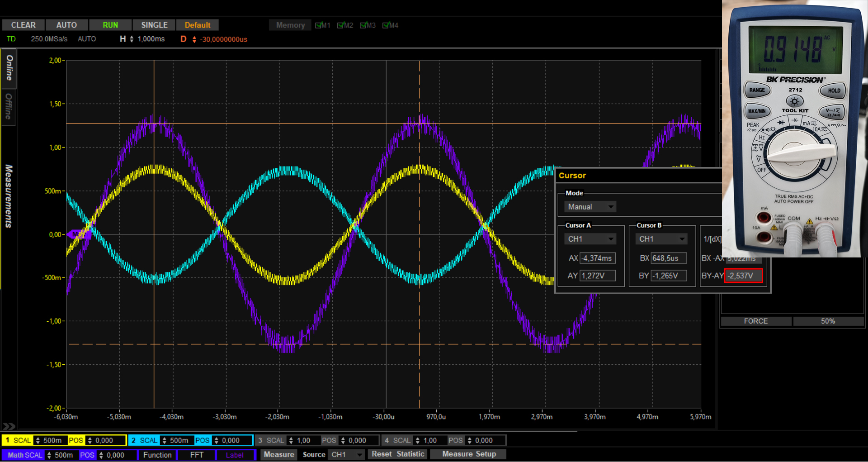This screenshot has height=462, width=868.
Task: Step channel 4 scale arrows
Action: (418, 440)
